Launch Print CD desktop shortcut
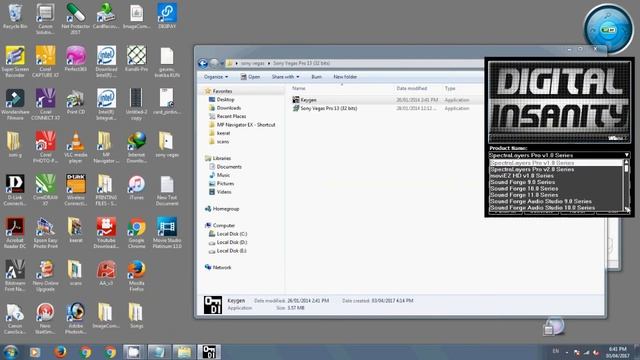Image resolution: width=640 pixels, height=360 pixels. coord(76,102)
